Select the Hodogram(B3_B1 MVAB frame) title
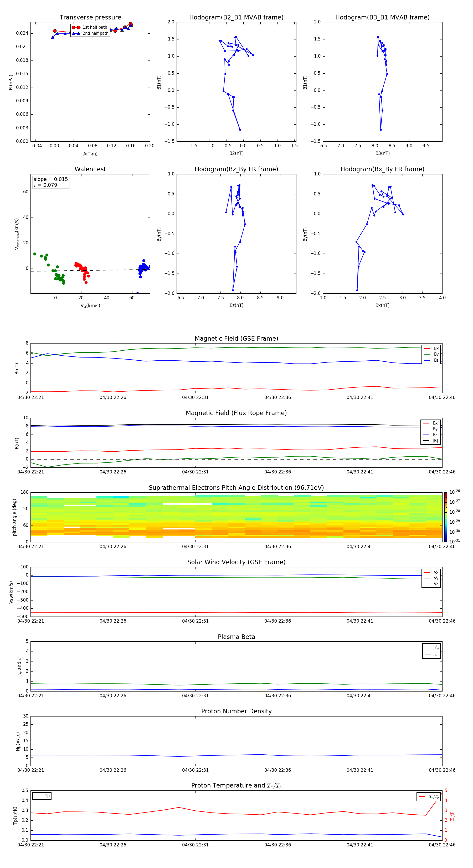 (382, 18)
